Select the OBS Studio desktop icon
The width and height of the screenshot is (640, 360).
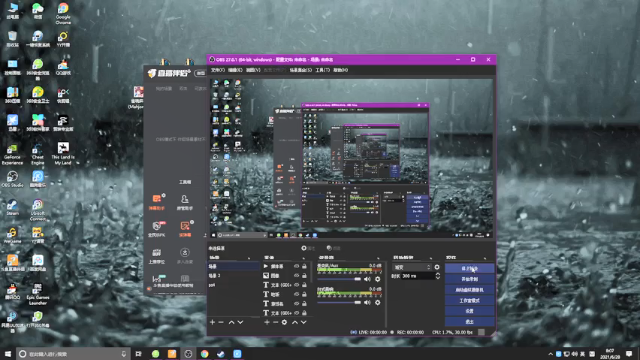coord(12,179)
